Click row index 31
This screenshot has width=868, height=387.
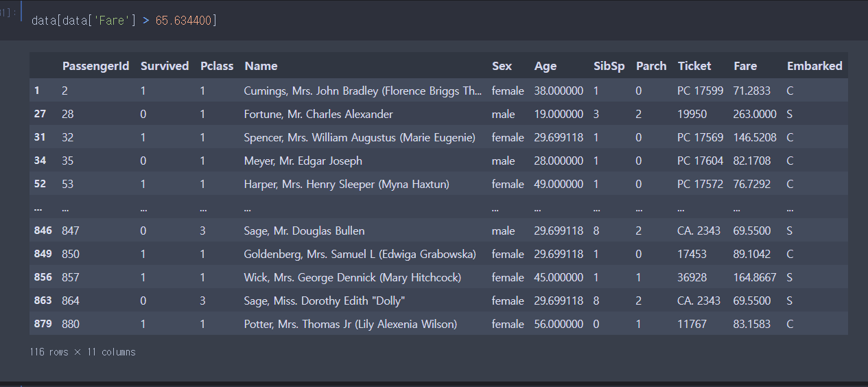click(40, 137)
